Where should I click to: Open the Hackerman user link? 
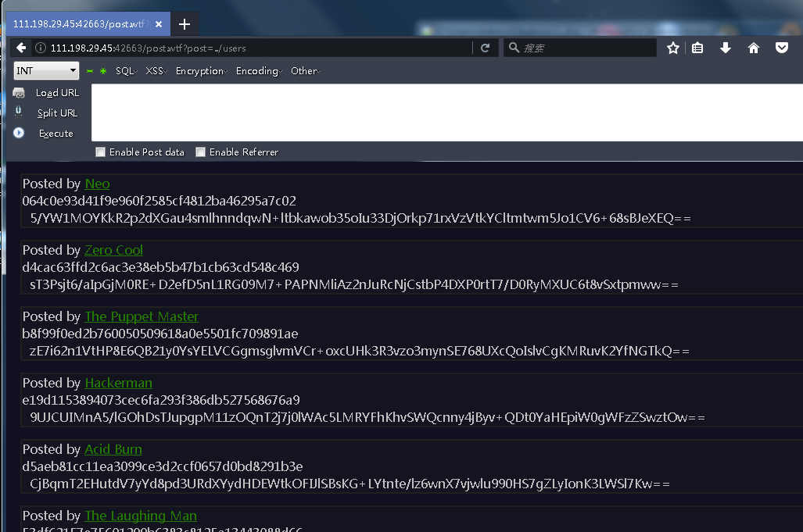click(x=118, y=383)
